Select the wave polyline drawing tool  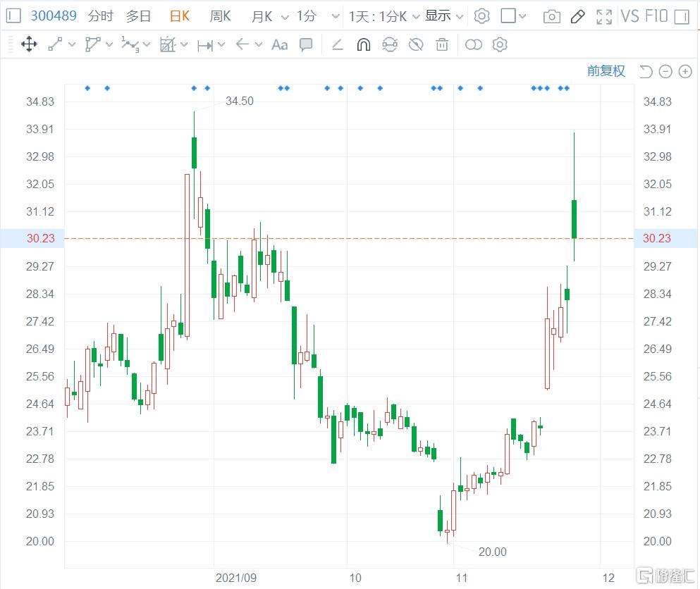(x=130, y=44)
